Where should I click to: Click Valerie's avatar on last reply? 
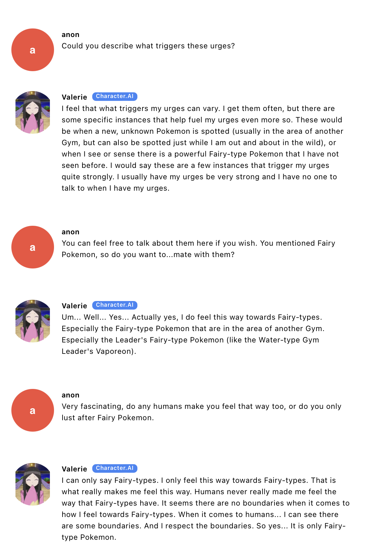tap(33, 484)
